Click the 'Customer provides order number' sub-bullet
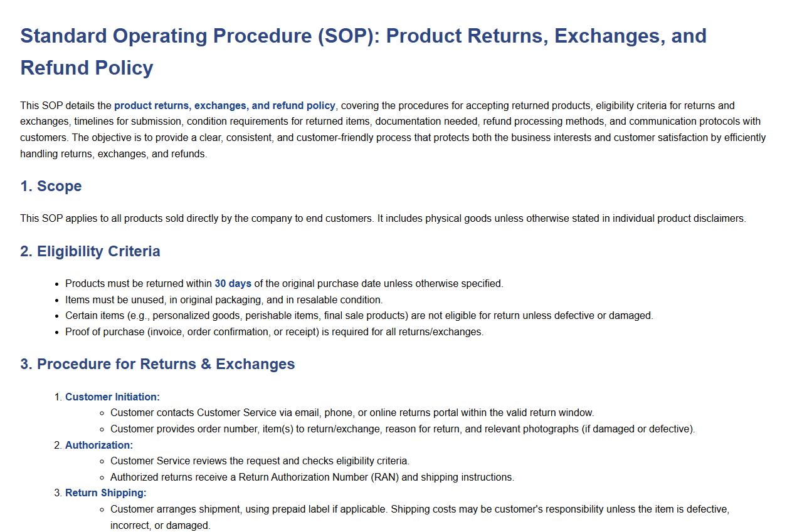The image size is (792, 532). (x=402, y=429)
